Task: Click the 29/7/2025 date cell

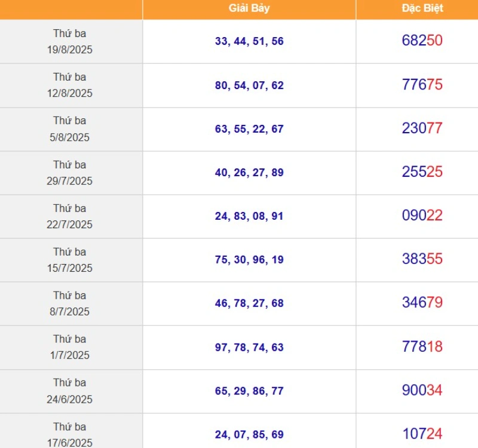Action: [x=70, y=173]
